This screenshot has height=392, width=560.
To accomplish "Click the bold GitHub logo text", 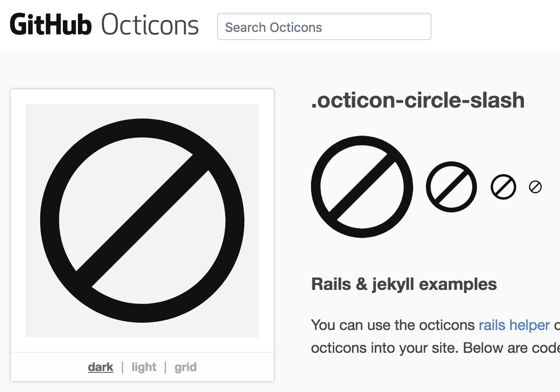I will pos(50,25).
